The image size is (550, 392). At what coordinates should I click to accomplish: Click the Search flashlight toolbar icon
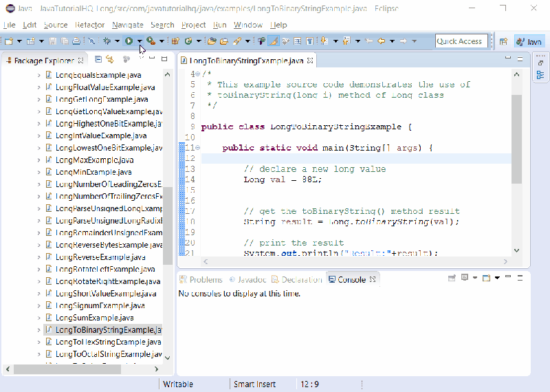pos(237,41)
